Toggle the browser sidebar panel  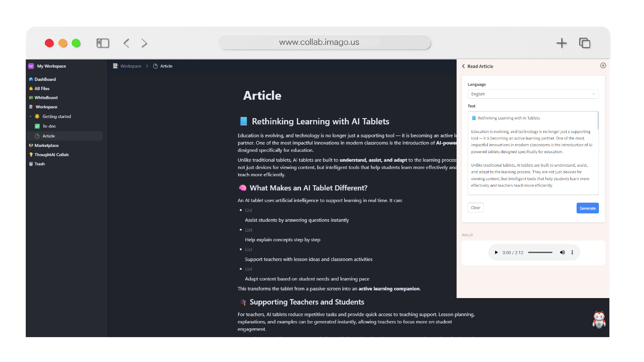coord(102,43)
